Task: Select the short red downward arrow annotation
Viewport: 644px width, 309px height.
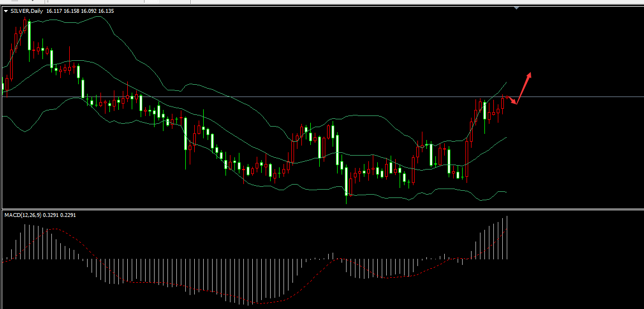Action: click(512, 100)
